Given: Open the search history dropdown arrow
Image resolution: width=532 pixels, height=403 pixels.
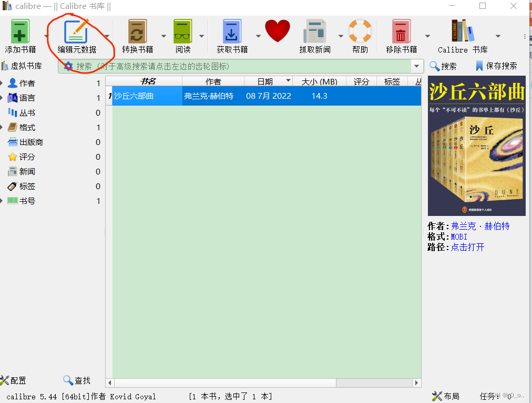Looking at the screenshot, I should click(417, 66).
